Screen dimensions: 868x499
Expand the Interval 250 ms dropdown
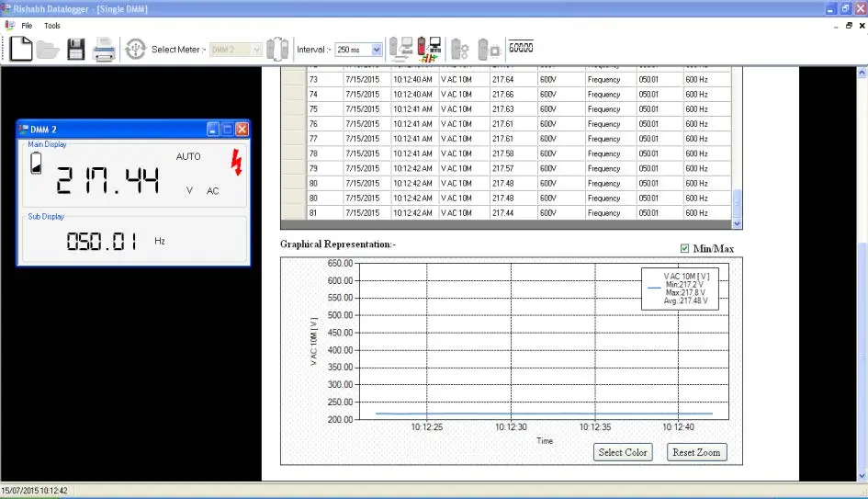[377, 50]
